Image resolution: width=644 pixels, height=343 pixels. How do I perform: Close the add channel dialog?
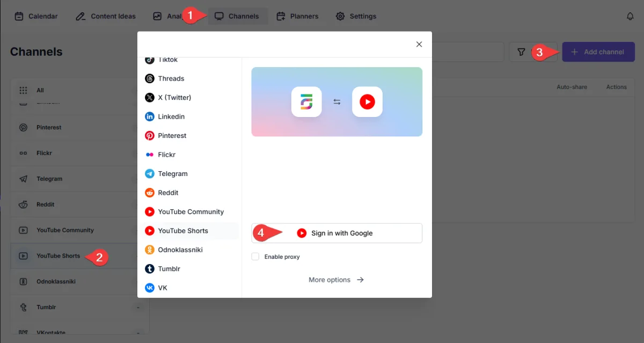coord(419,45)
